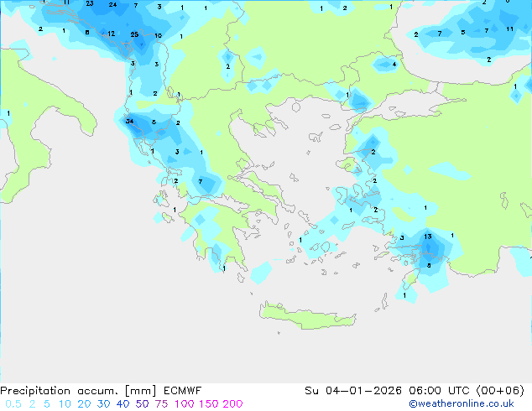
Task: Click the legend value '50'
Action: [142, 404]
